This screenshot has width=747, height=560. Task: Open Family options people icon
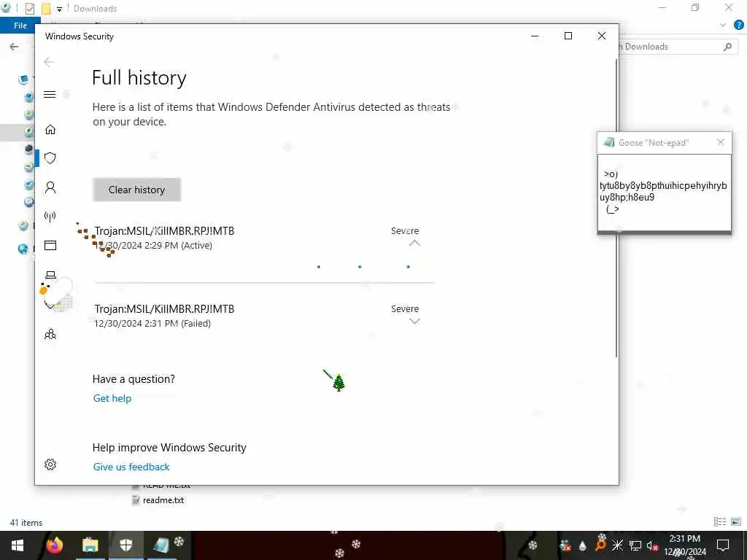pos(50,334)
